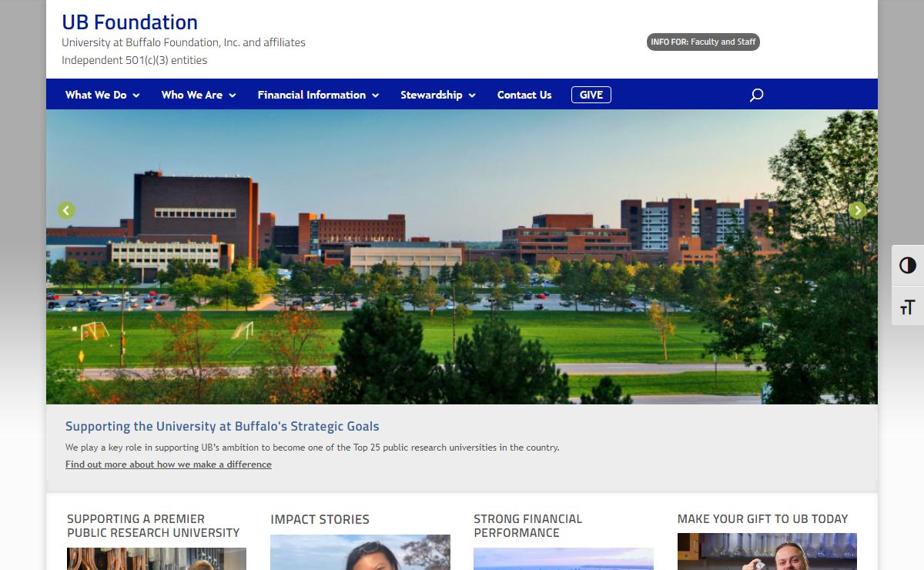Click the campus skyline hero image
Viewport: 924px width, 570px height.
coord(462,256)
